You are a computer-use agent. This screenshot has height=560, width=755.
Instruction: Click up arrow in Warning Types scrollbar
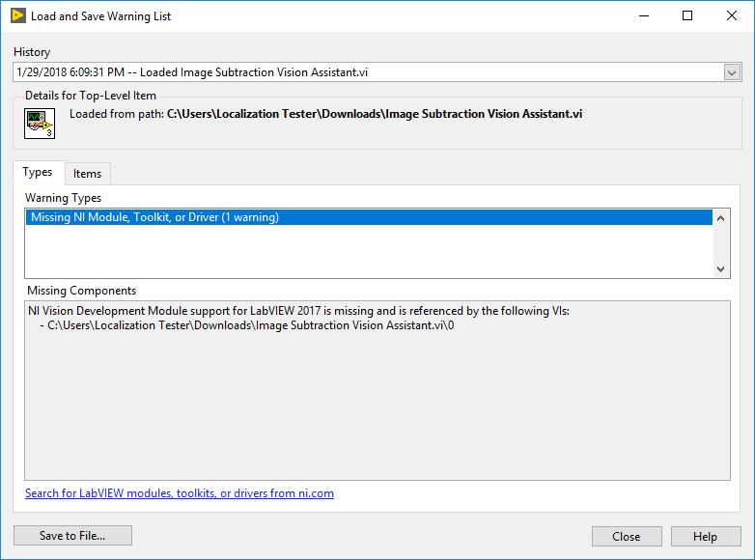click(x=721, y=218)
